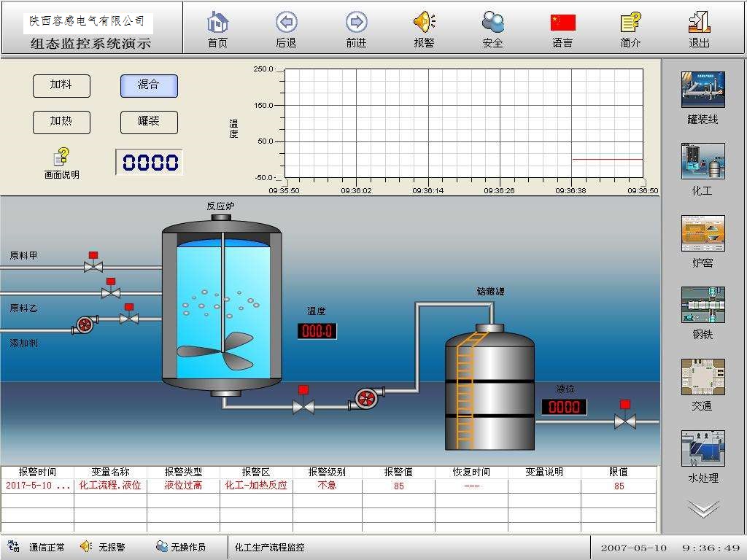
Task: Open the 钢铁 demo thumbnail
Action: [703, 305]
